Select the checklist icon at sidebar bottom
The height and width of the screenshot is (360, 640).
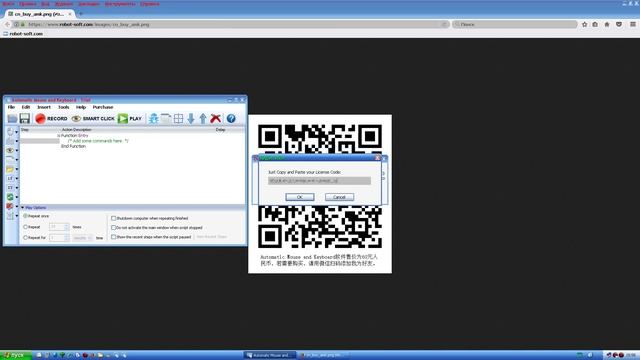[10, 216]
